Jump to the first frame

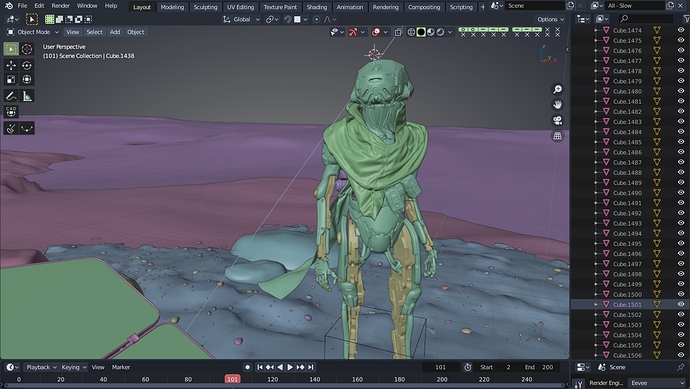(x=260, y=367)
